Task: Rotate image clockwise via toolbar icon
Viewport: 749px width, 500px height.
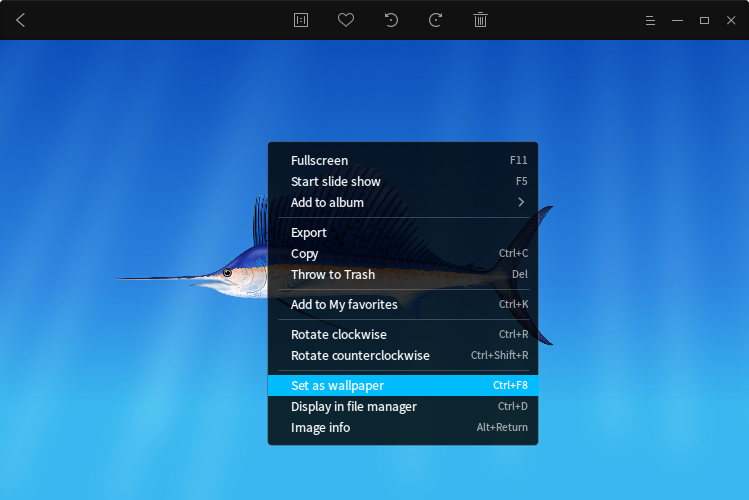Action: 435,20
